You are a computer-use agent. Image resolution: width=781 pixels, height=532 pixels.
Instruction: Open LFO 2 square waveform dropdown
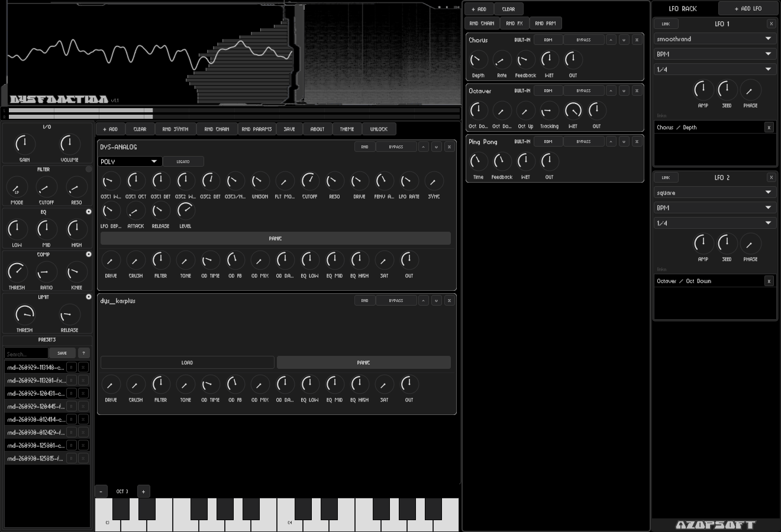(x=715, y=193)
